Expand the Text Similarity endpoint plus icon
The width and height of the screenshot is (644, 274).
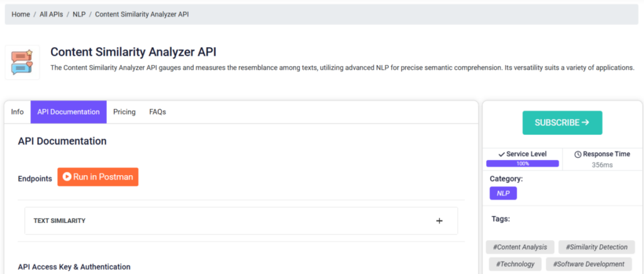click(x=440, y=221)
